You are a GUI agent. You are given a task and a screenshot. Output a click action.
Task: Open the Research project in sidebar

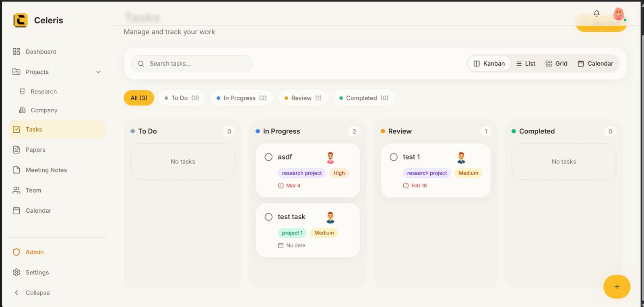coord(43,91)
